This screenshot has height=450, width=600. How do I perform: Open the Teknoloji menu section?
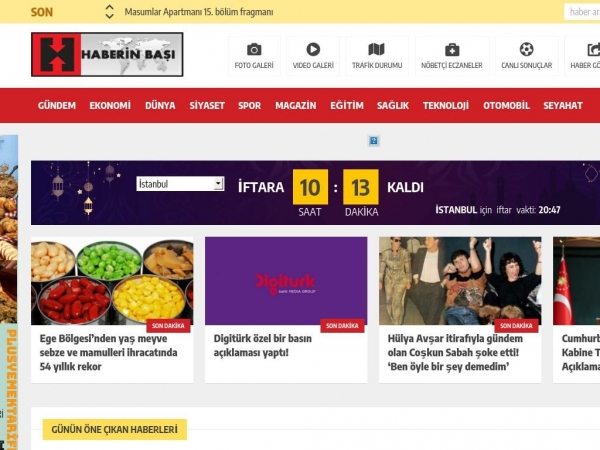446,106
